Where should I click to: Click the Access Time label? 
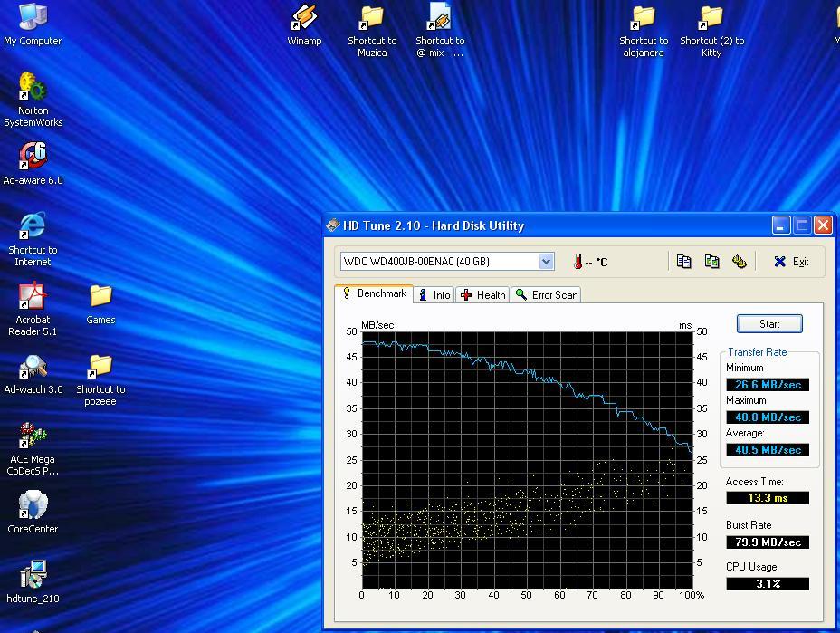754,482
